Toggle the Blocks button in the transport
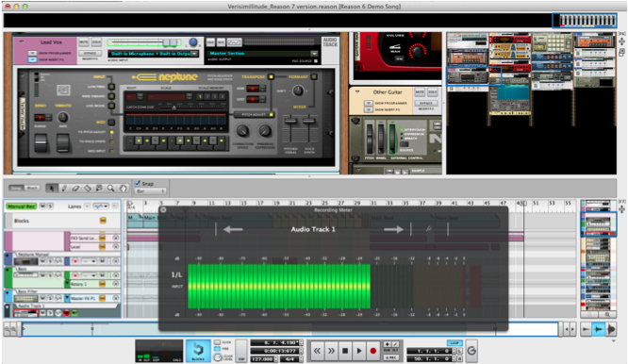The width and height of the screenshot is (628, 364). point(198,351)
